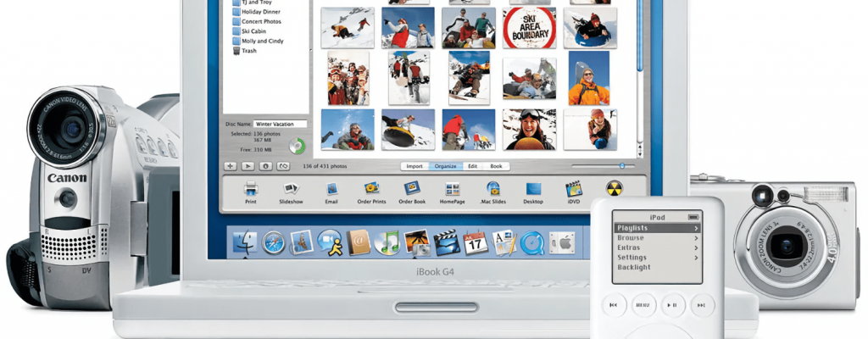Open Safari from the Dock
868x339 pixels.
(x=273, y=243)
